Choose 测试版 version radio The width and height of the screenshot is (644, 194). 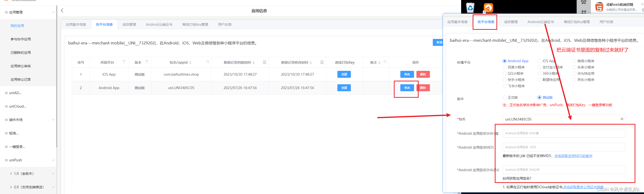pyautogui.click(x=539, y=97)
